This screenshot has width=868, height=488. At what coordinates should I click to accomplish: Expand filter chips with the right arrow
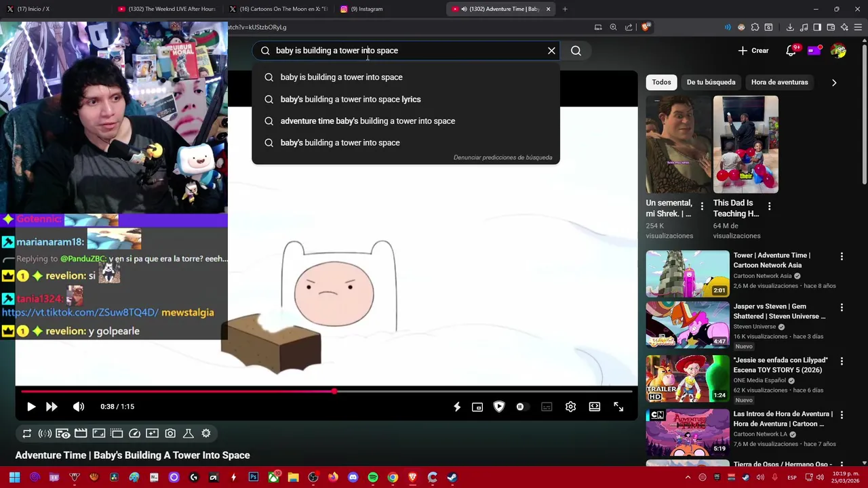[x=834, y=83]
